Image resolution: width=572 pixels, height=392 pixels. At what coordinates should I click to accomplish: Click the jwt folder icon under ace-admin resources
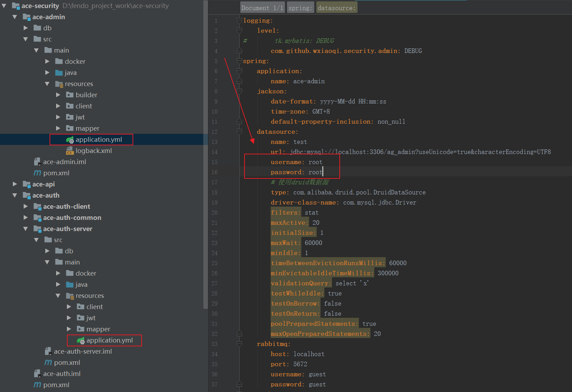click(x=70, y=117)
